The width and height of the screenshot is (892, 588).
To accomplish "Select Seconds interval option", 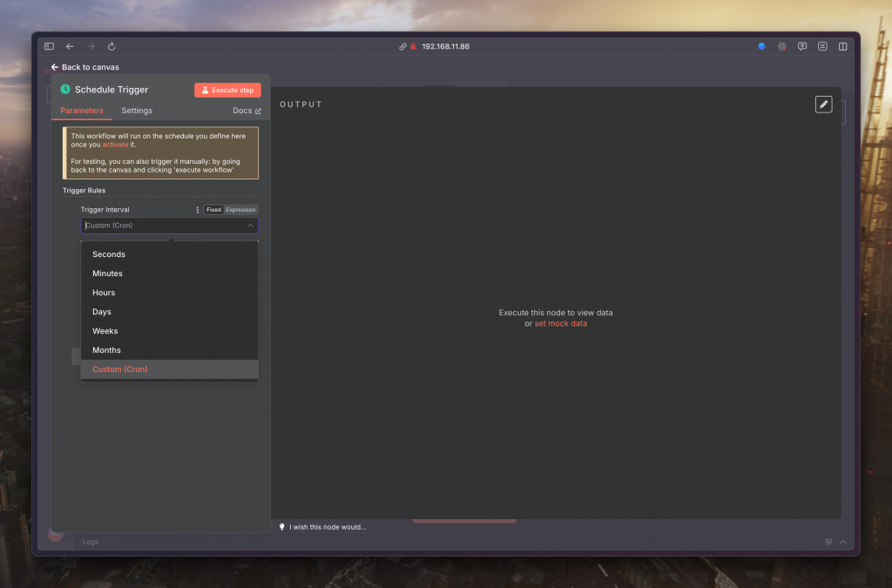I will [170, 254].
